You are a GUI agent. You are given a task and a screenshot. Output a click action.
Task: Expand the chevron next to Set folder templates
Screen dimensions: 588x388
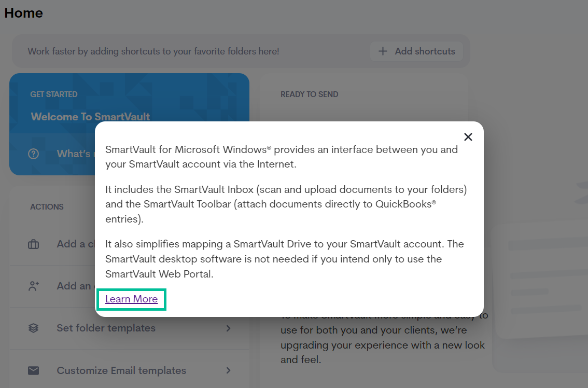pos(229,328)
